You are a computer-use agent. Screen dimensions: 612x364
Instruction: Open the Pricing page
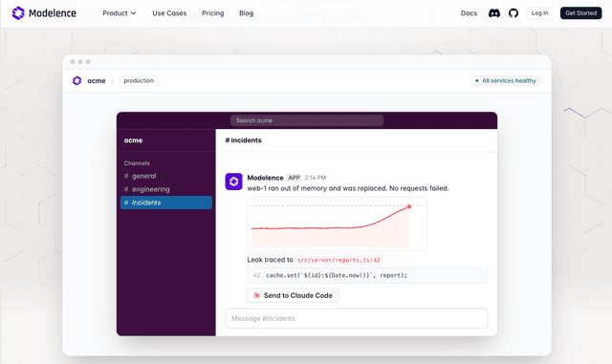212,13
